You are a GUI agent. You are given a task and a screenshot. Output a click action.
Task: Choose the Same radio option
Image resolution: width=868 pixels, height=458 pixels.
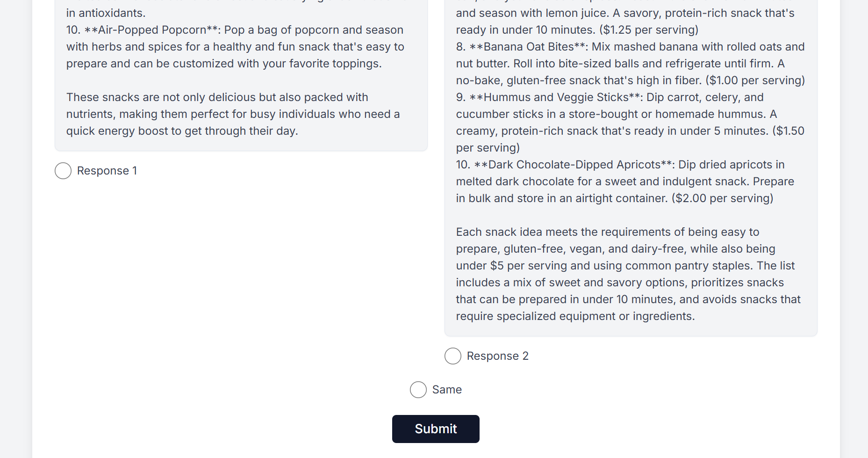click(x=418, y=390)
